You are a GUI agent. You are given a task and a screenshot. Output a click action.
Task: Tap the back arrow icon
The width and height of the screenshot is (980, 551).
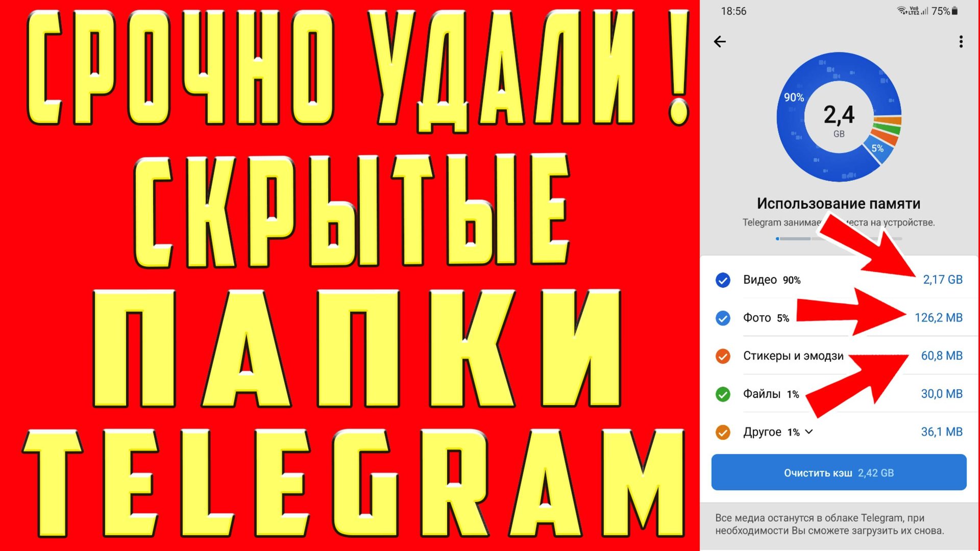click(x=720, y=41)
